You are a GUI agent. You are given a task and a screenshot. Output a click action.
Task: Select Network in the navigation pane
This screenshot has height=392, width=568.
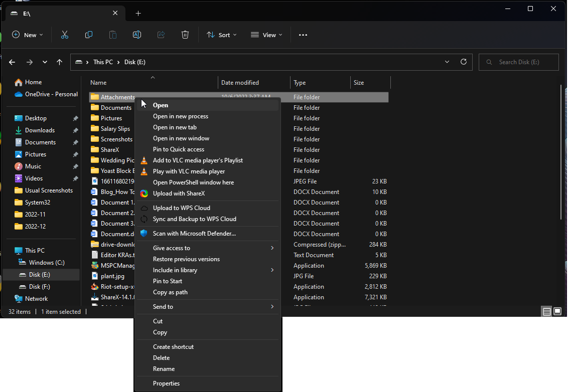(x=31, y=299)
